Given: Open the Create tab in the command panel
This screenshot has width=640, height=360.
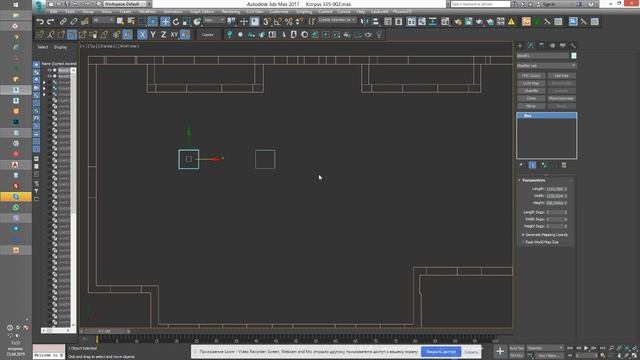Looking at the screenshot, I should 520,45.
